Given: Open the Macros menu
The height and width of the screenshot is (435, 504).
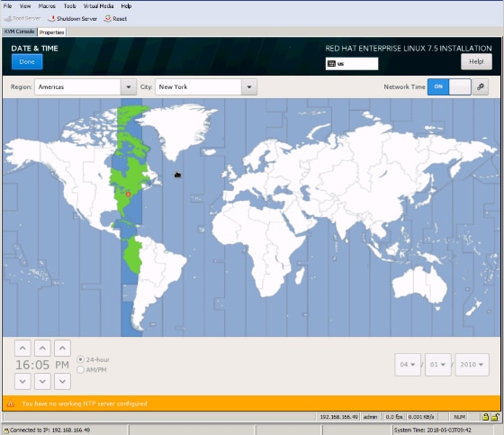Looking at the screenshot, I should 47,5.
